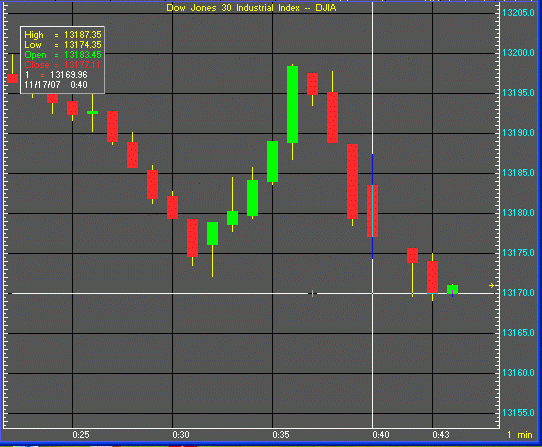This screenshot has height=447, width=542.
Task: Click the 13170.0 price axis label
Action: pyautogui.click(x=518, y=293)
